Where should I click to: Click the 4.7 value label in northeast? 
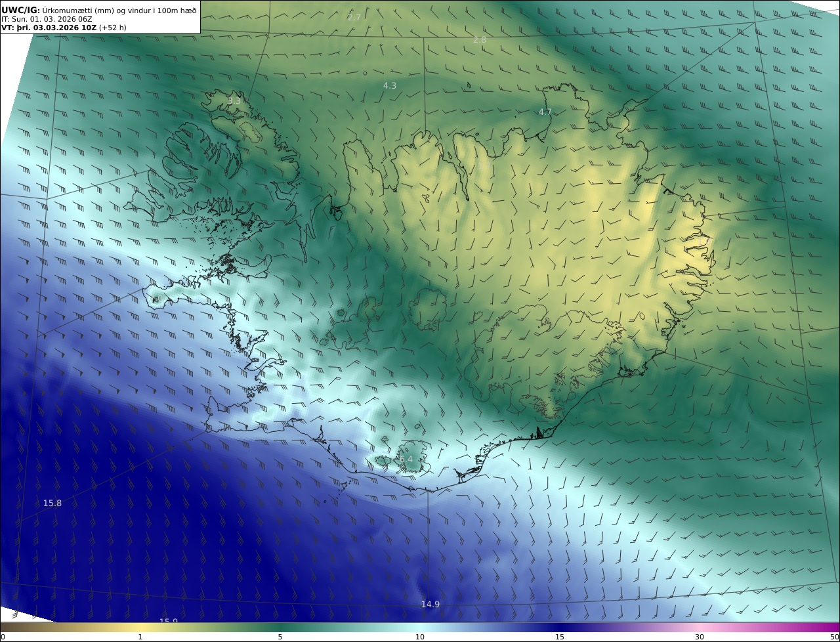545,112
